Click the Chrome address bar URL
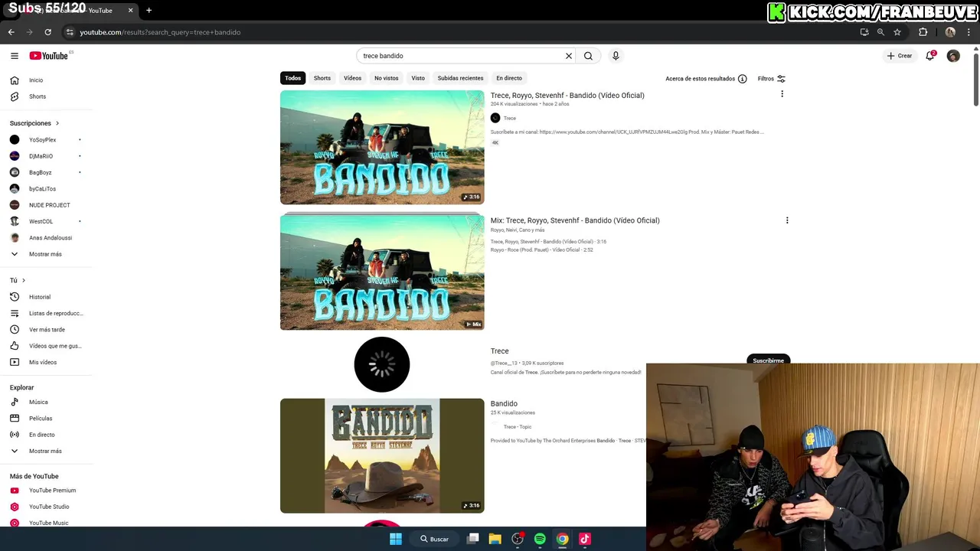This screenshot has height=551, width=980. pos(160,32)
